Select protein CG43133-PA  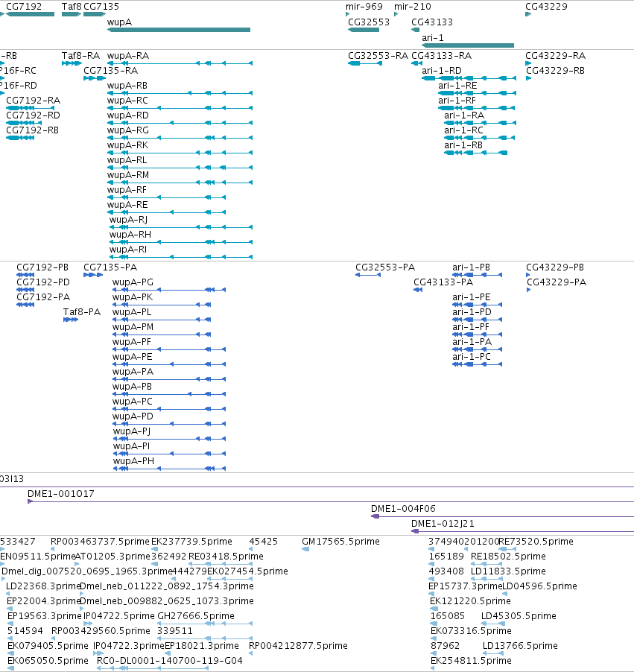418,290
